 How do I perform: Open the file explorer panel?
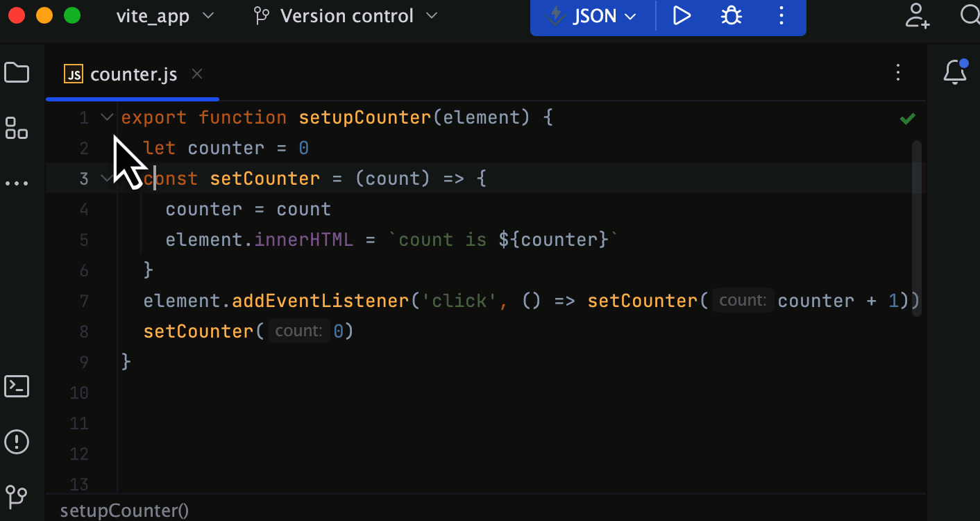[17, 72]
